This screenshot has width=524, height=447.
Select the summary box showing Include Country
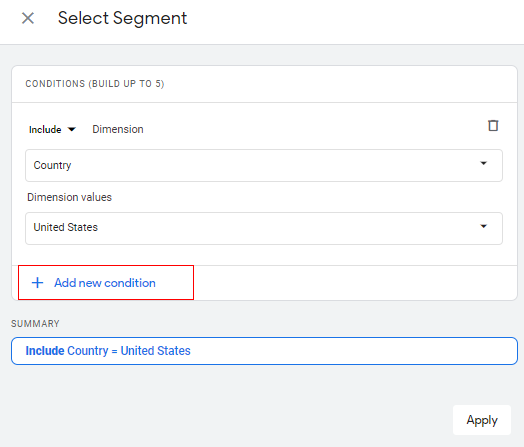point(264,351)
